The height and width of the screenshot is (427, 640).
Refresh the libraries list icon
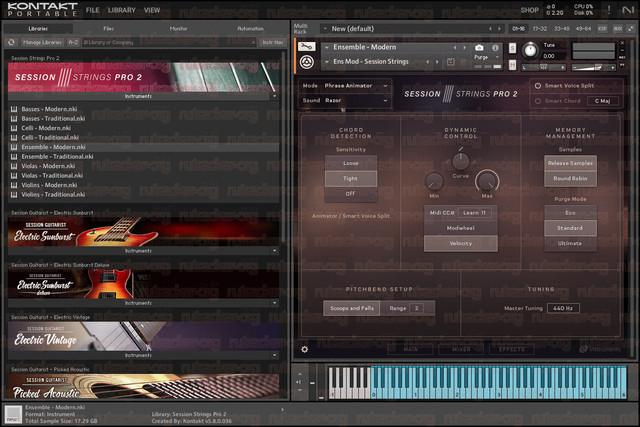11,42
